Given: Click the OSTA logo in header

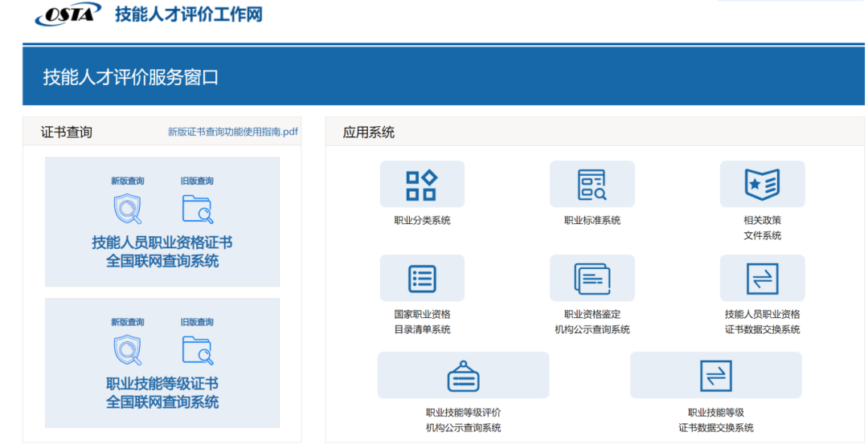Looking at the screenshot, I should 68,14.
